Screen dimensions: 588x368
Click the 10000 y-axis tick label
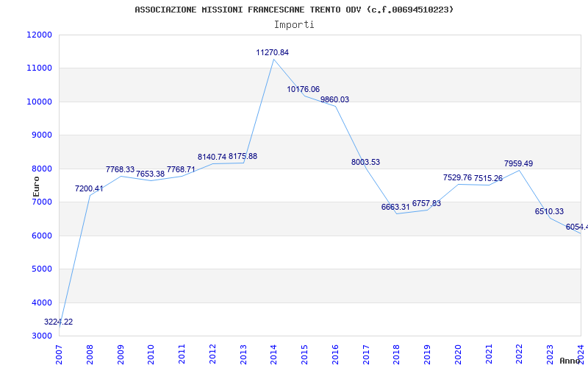(40, 102)
